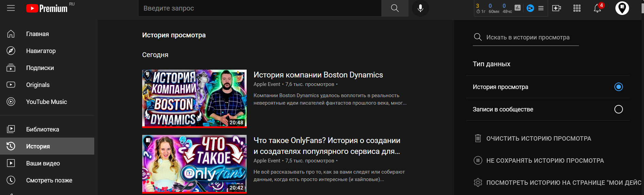Click the vidIQ bar chart stats icon

[517, 8]
